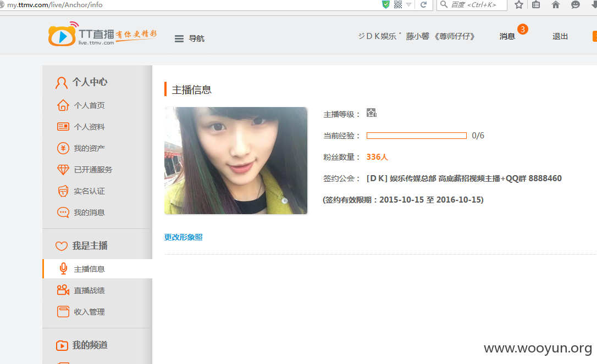Click the 签约有效期限 date text
597x364 pixels.
point(403,200)
